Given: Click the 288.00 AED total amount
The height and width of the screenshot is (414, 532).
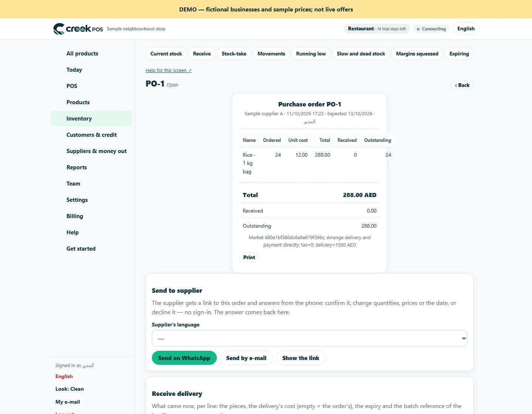Looking at the screenshot, I should pos(359,195).
